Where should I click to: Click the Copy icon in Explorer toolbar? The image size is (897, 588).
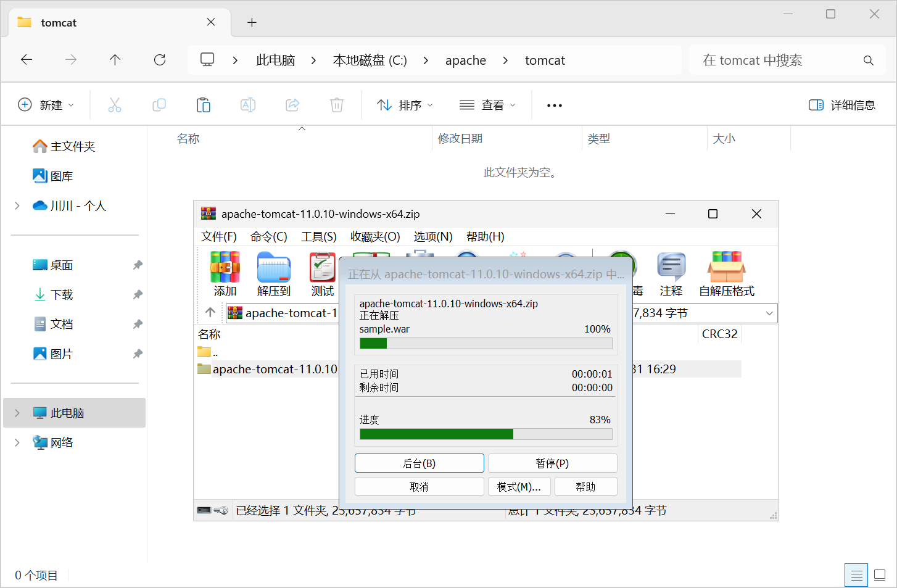coord(159,105)
